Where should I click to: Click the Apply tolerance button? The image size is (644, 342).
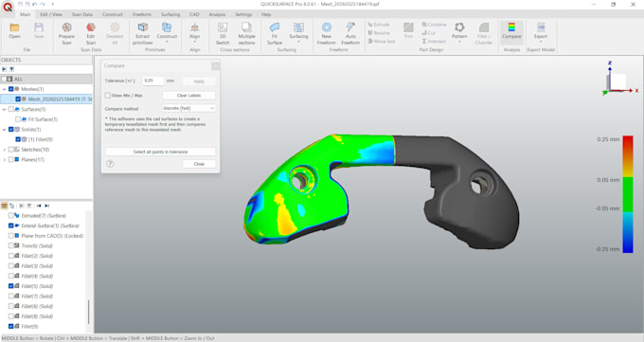click(x=199, y=81)
